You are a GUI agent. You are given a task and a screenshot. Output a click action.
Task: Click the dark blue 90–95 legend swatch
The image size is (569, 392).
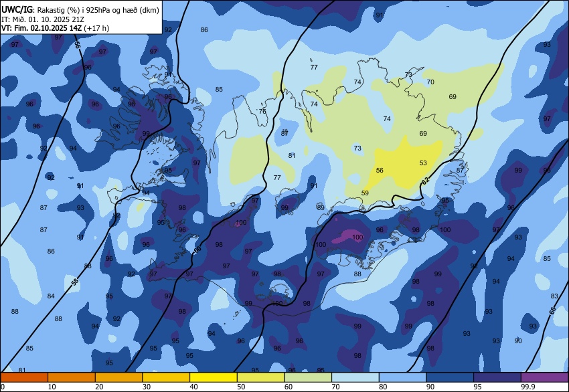point(450,377)
